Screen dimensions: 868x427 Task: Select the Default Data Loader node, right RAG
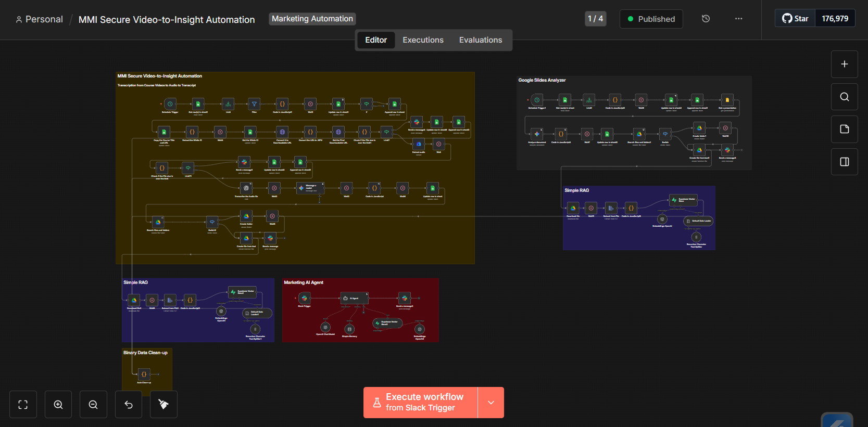pos(698,221)
